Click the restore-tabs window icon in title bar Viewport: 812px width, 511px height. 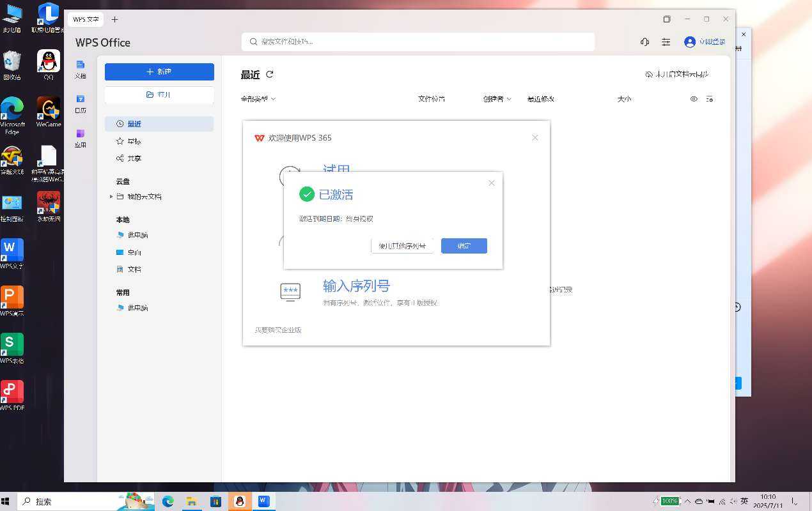pos(667,19)
